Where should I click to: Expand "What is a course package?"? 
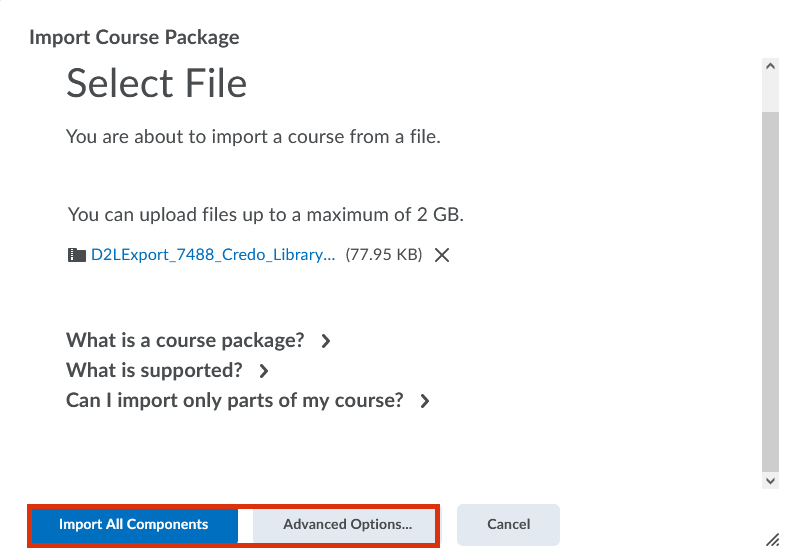tap(185, 340)
